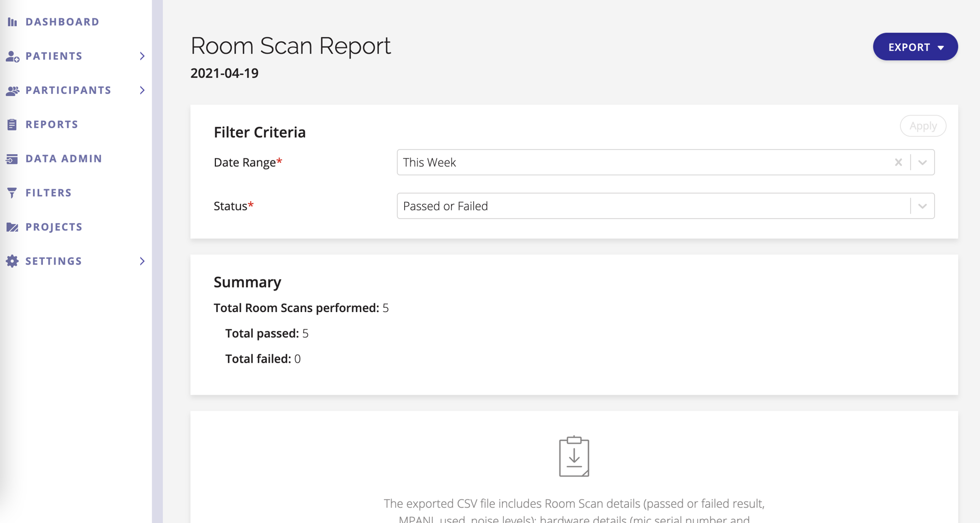Screen dimensions: 980x523
Task: Click the This Week date range field
Action: [x=666, y=162]
